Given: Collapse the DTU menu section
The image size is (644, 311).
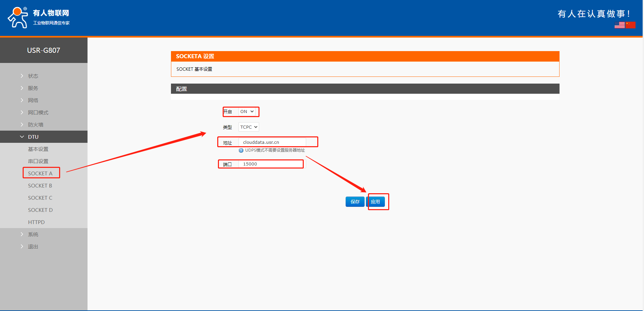Looking at the screenshot, I should tap(33, 137).
